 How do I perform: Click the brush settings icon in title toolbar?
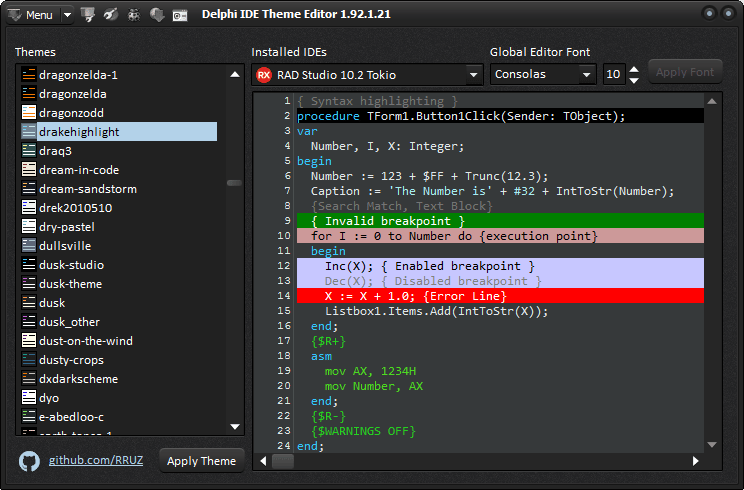(x=111, y=15)
